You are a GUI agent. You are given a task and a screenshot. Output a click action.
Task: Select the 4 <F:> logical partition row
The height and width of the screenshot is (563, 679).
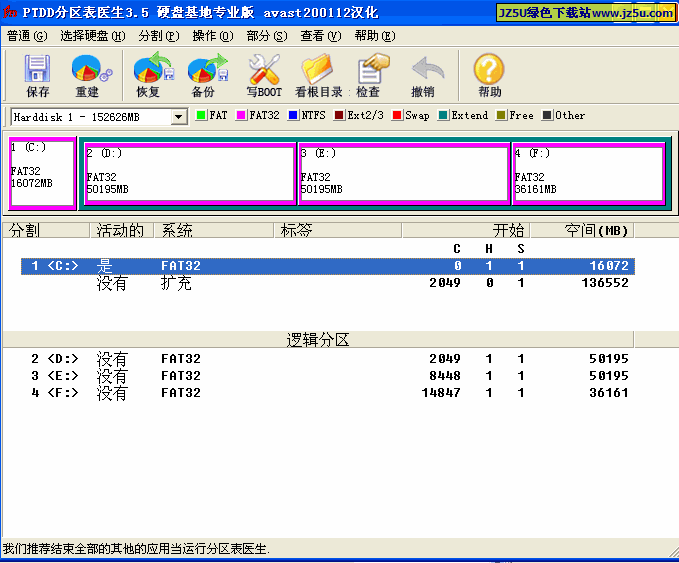(x=328, y=393)
